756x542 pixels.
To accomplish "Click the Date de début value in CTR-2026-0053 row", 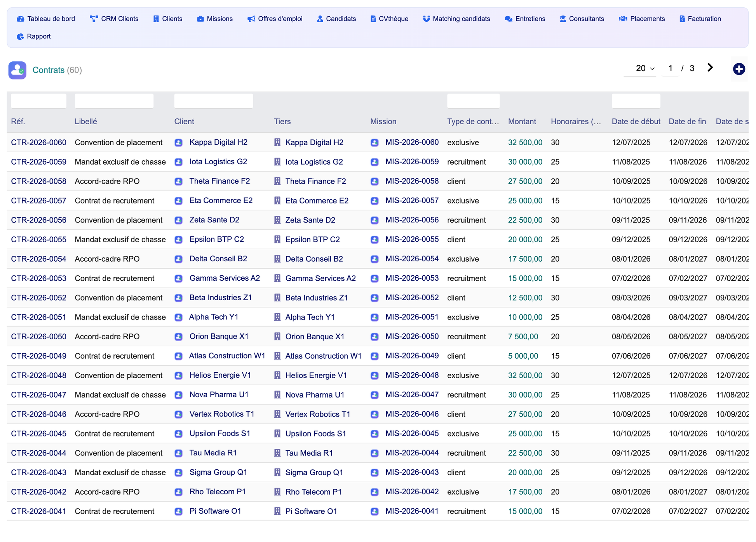I will (631, 278).
